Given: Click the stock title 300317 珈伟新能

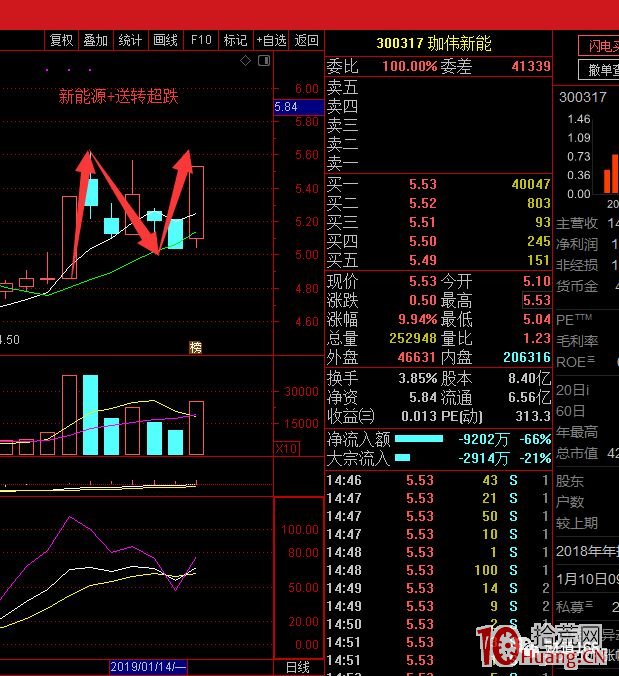Looking at the screenshot, I should [x=434, y=43].
